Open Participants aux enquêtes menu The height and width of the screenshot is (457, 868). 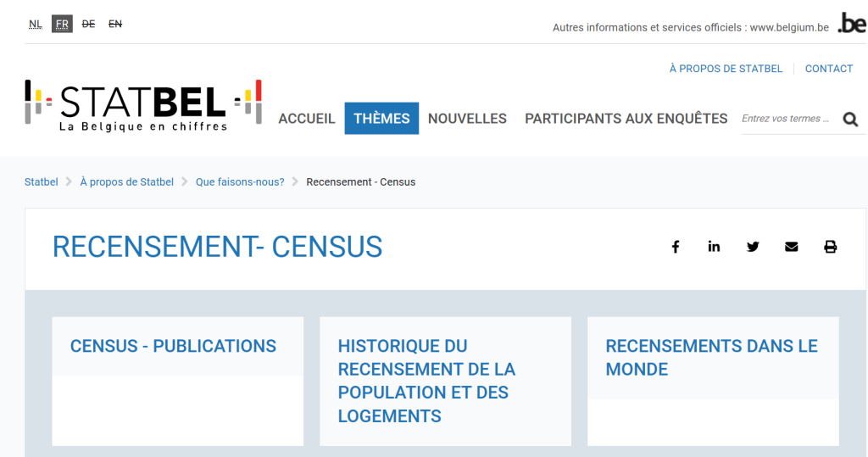point(626,119)
